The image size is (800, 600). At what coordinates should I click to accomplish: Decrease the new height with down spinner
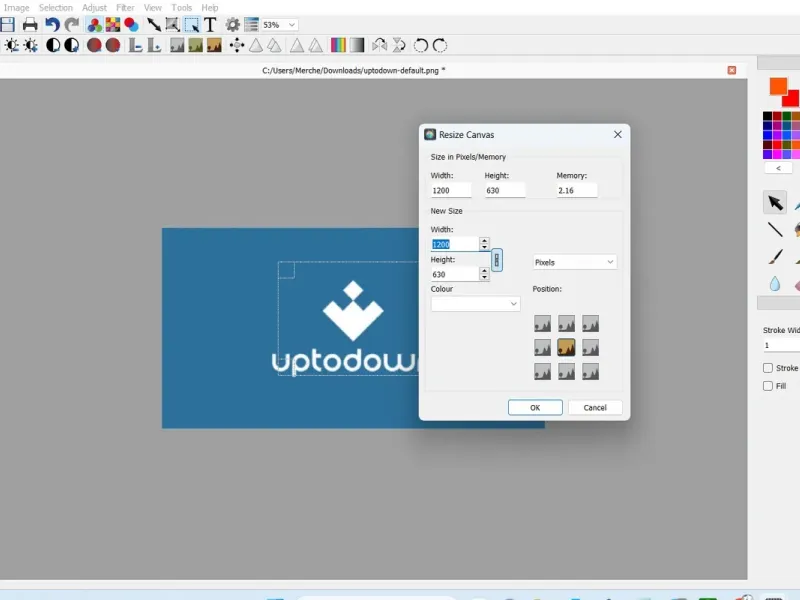pyautogui.click(x=484, y=278)
